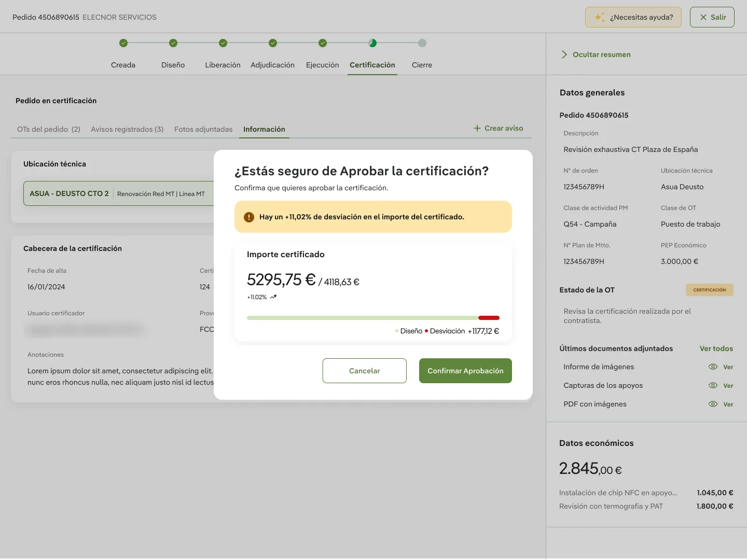The image size is (747, 560).
Task: Confirm the approval with Confirmar Aprobación
Action: click(x=465, y=371)
